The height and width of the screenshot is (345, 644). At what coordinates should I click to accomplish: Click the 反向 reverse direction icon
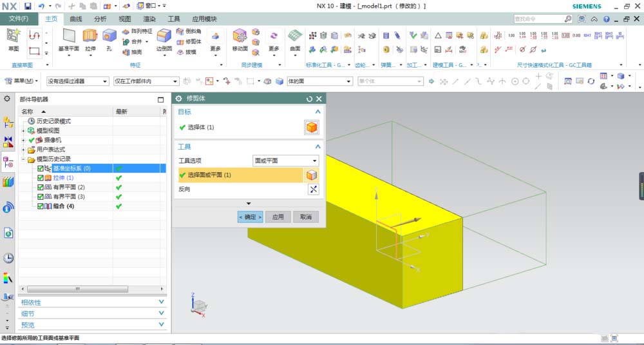point(314,189)
